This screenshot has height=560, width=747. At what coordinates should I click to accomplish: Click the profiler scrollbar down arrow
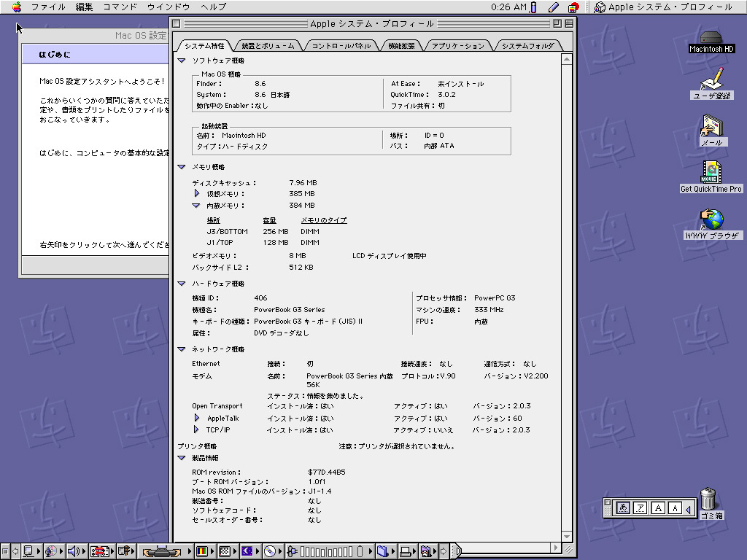[566, 536]
